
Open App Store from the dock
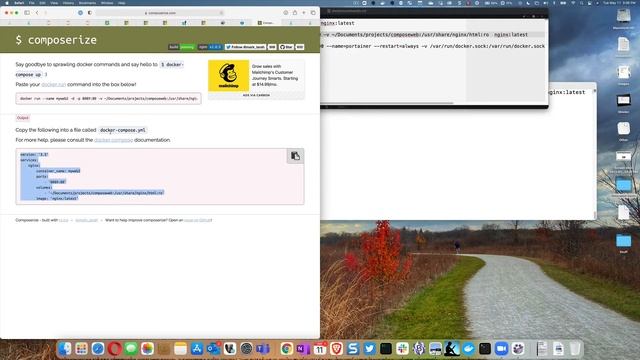click(x=197, y=349)
